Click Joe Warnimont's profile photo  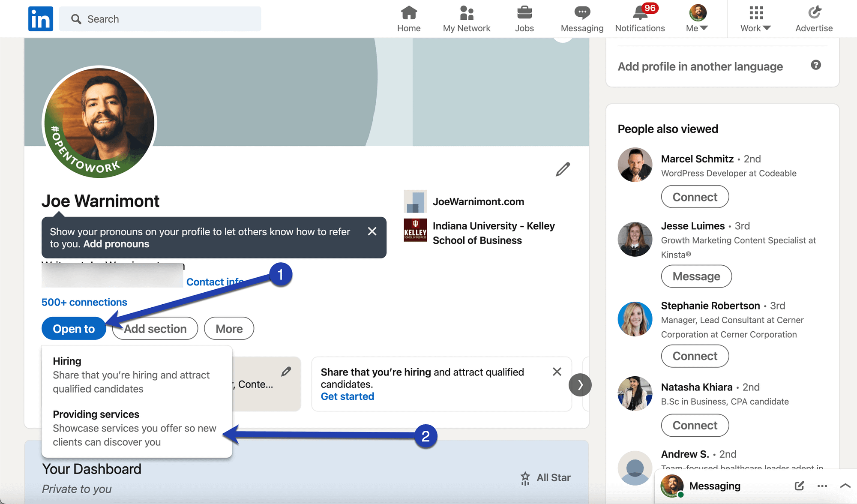(99, 122)
